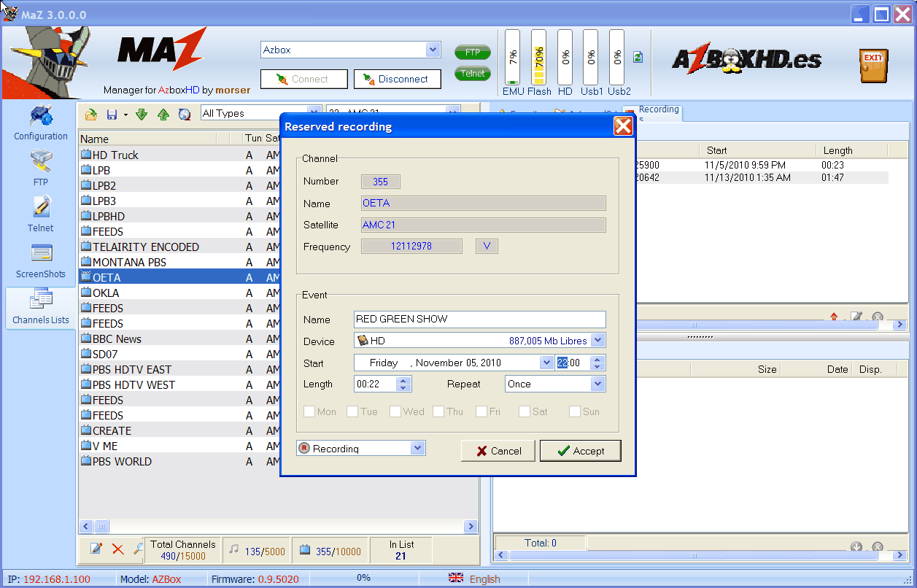Click the event Name field RED GREEN SHOW
The height and width of the screenshot is (588, 917).
click(x=479, y=320)
